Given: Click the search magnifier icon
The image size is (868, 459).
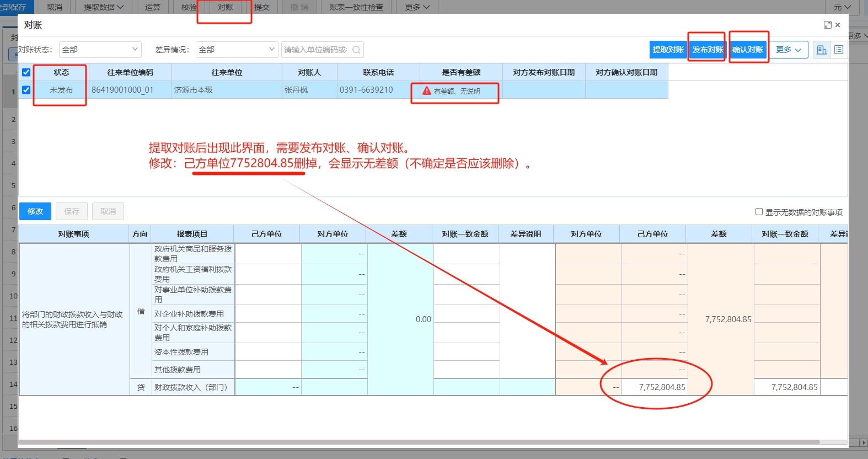Looking at the screenshot, I should tap(356, 50).
